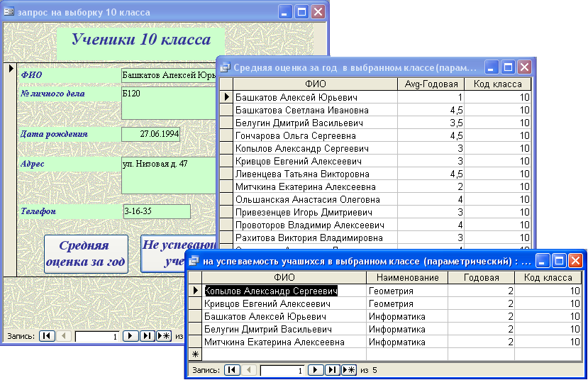
Task: Go to next record in form navigator
Action: [x=130, y=336]
